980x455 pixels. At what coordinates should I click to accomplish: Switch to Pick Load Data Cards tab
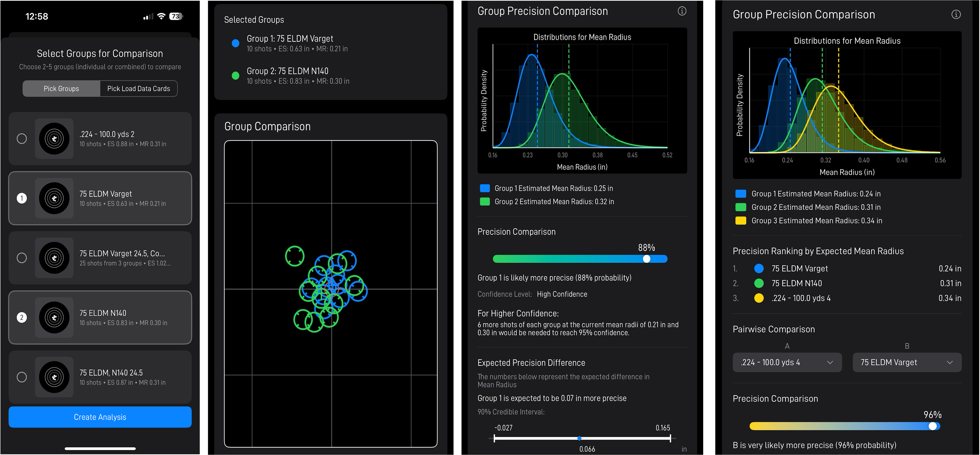(x=138, y=89)
